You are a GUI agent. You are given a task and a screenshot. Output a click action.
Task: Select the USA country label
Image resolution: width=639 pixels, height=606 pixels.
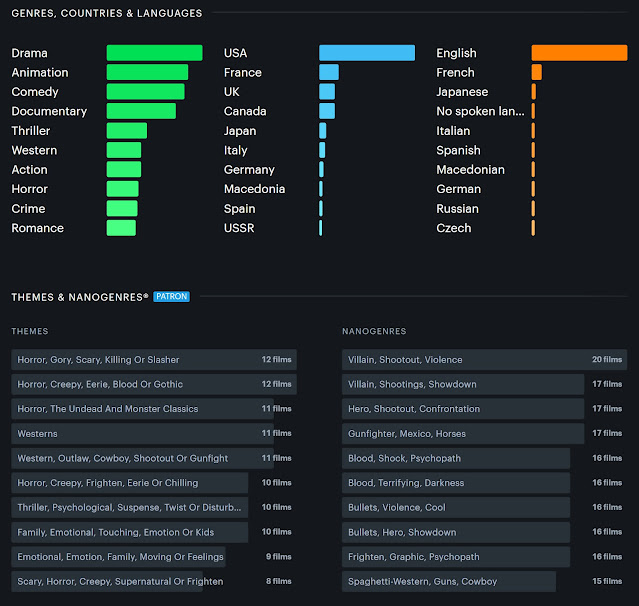(x=235, y=53)
